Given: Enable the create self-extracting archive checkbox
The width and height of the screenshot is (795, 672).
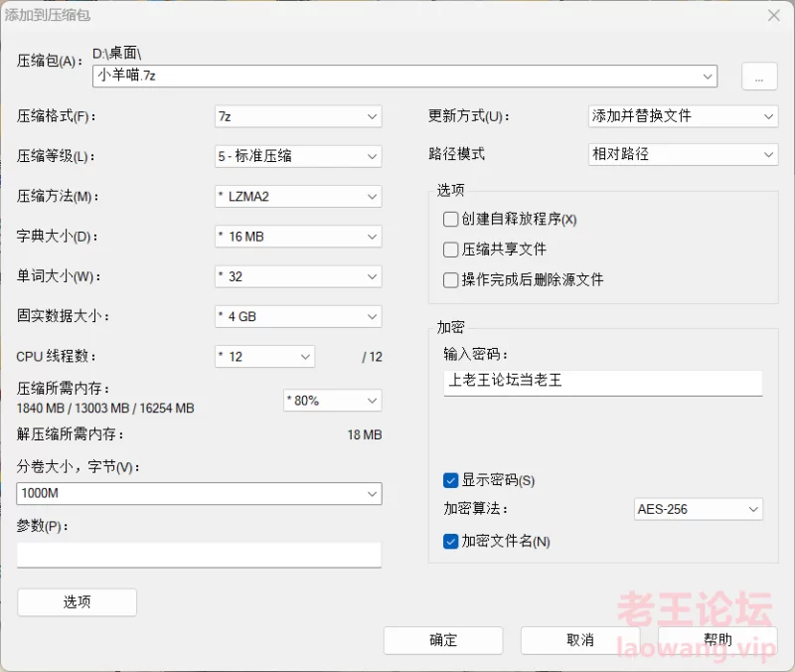Looking at the screenshot, I should click(450, 219).
